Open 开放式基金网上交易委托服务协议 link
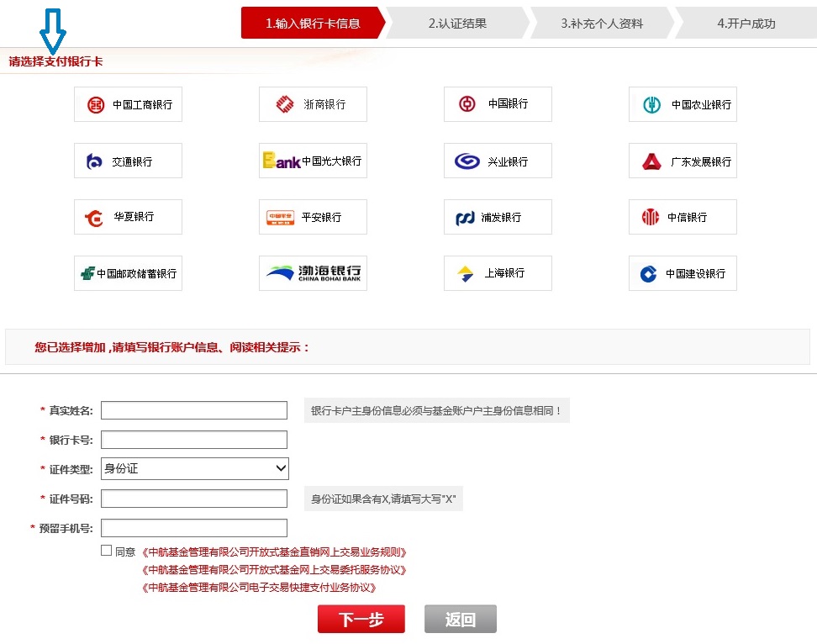This screenshot has width=817, height=644. (x=274, y=569)
